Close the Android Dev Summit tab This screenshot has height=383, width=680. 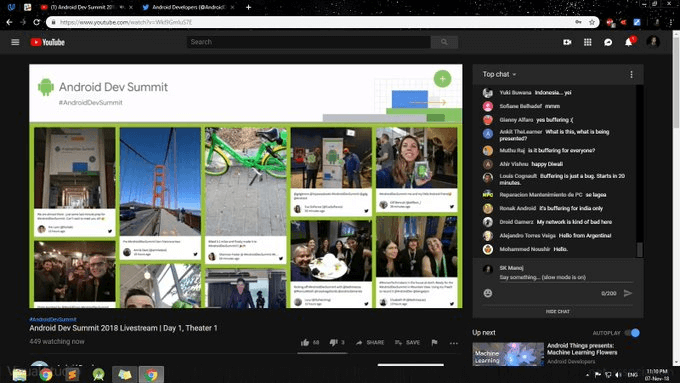coord(131,7)
